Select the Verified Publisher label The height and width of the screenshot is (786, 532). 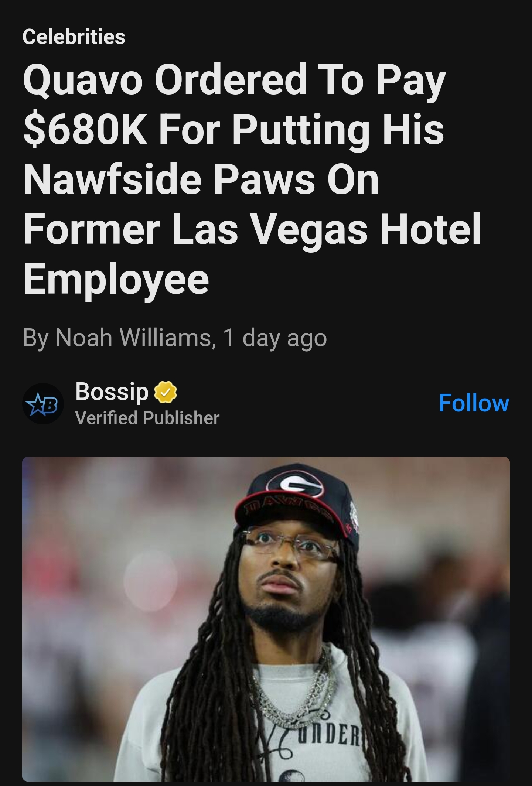click(147, 418)
